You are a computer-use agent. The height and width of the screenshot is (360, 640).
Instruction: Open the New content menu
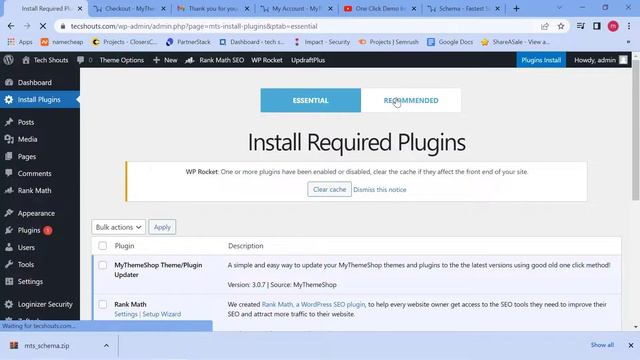coord(165,60)
